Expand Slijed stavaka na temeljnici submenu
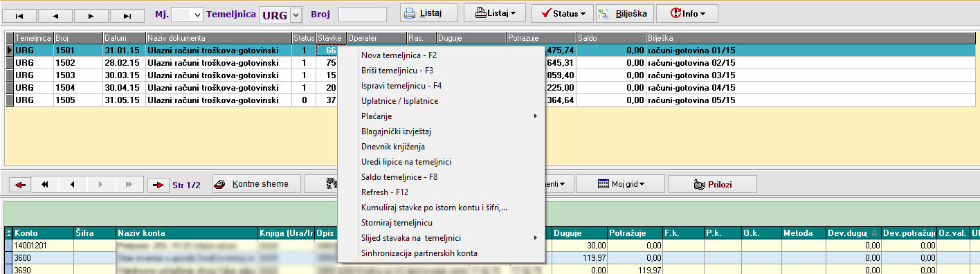Image resolution: width=980 pixels, height=274 pixels. pos(441,238)
